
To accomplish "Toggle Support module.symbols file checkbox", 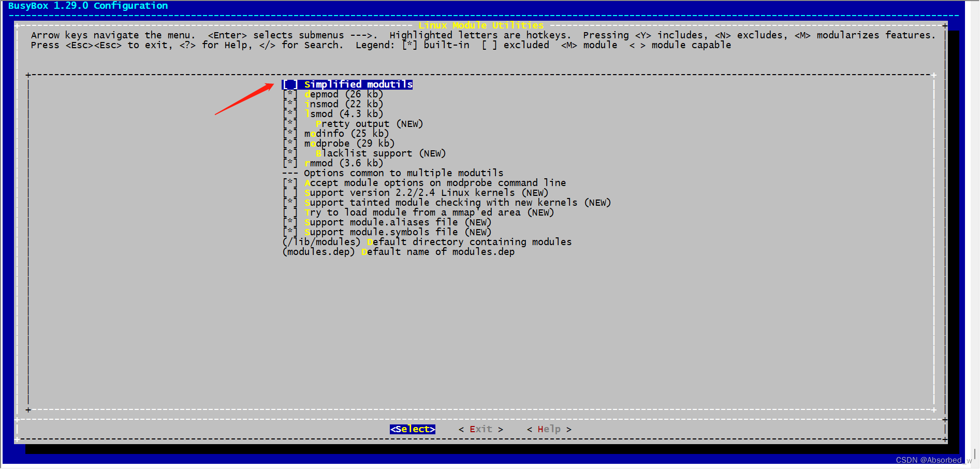I will 290,232.
